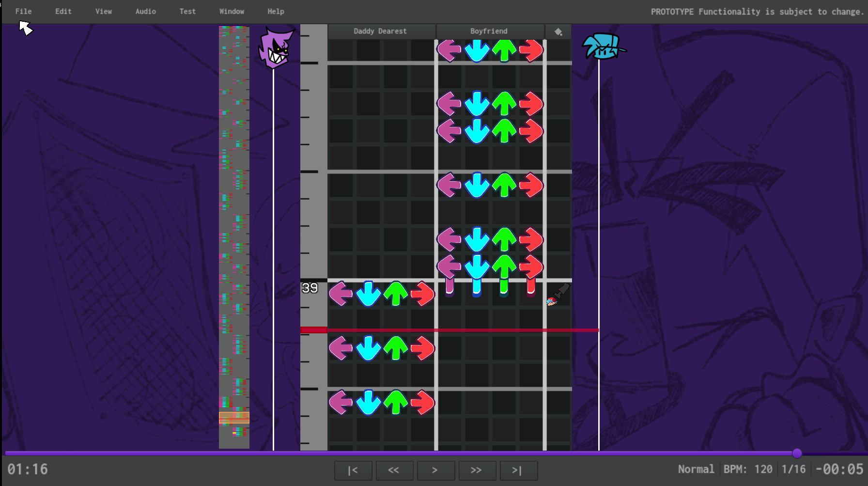Open the Audio menu
Image resolution: width=868 pixels, height=486 pixels.
tap(145, 11)
